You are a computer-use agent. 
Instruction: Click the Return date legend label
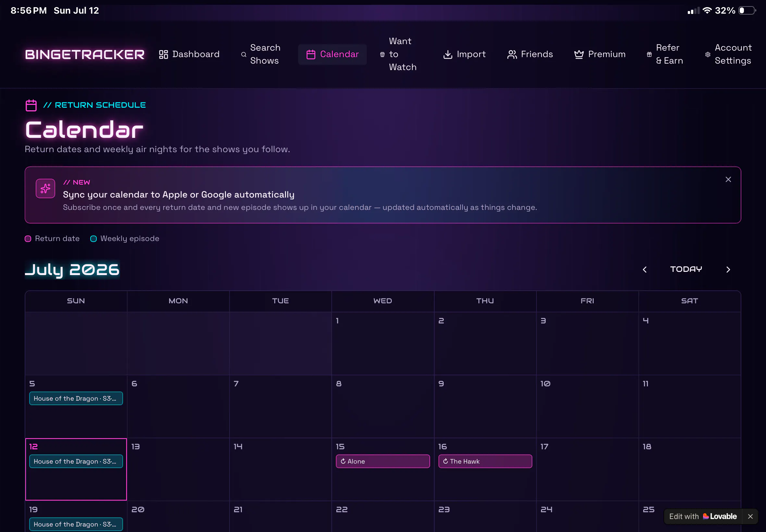57,239
